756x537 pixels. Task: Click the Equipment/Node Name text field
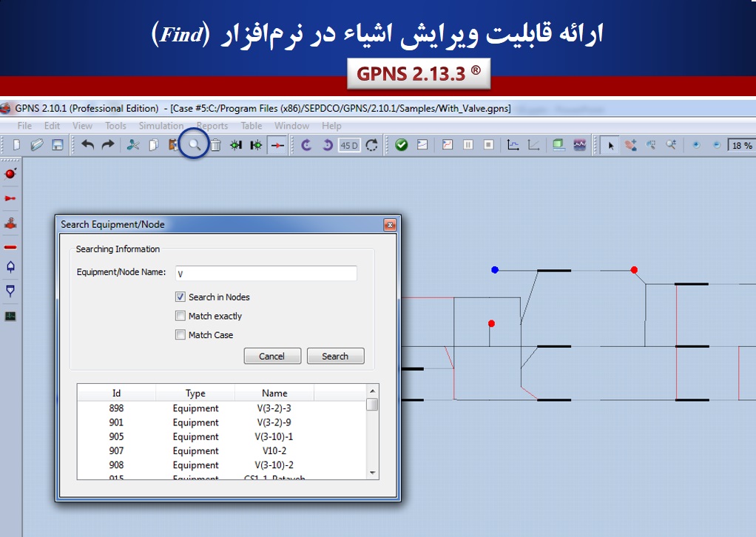(x=266, y=274)
